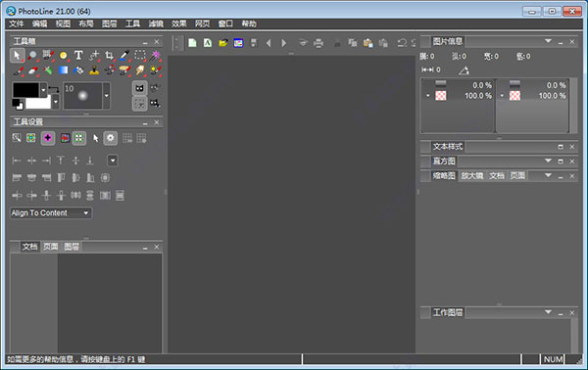Click the print toolbar icon
The image size is (588, 370).
pos(318,43)
